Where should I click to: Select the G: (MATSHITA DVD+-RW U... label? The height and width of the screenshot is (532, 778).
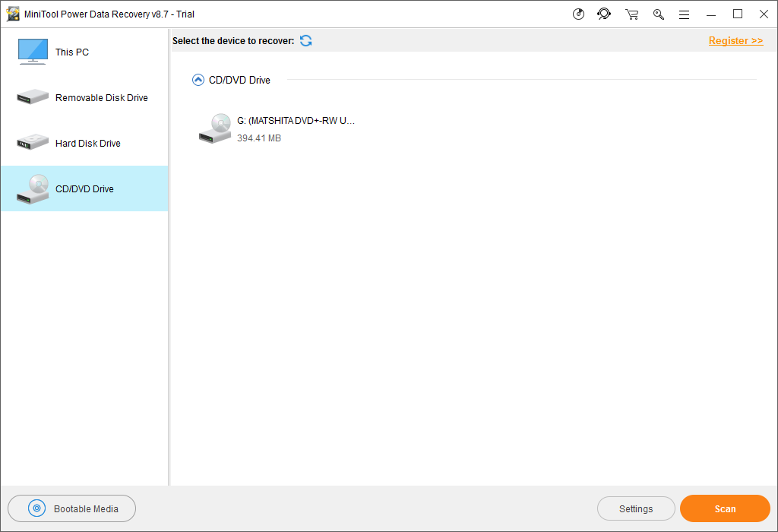(x=296, y=121)
